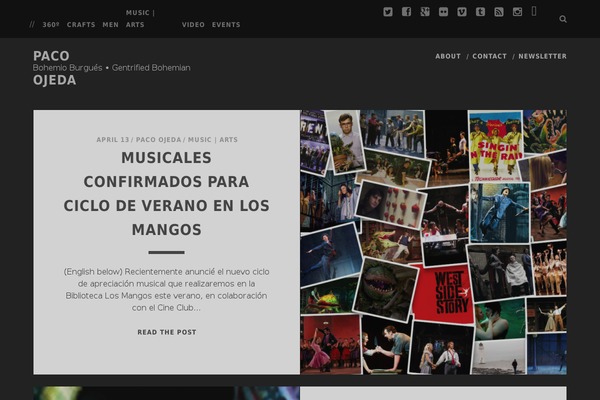Click tagline 'Bohemio Burgués • Gentrified Bohemian'

[111, 68]
